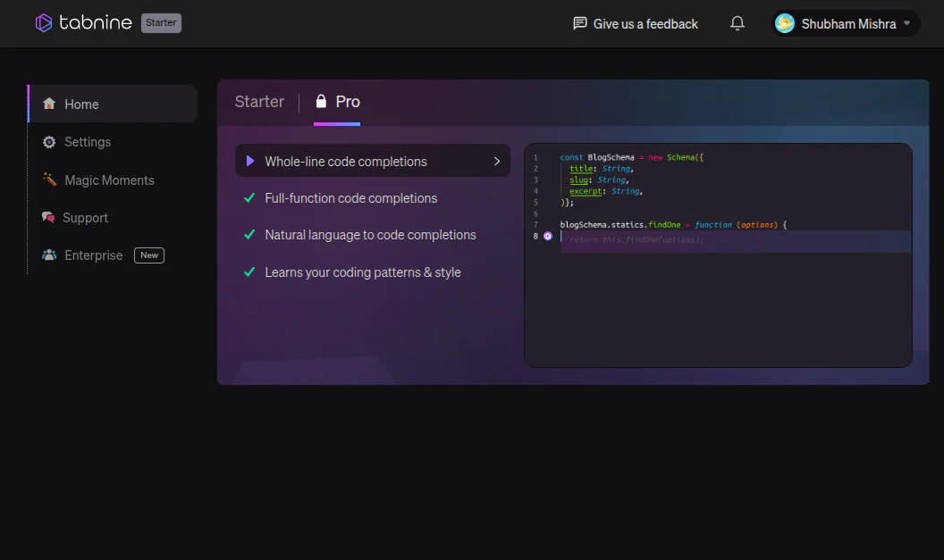944x560 pixels.
Task: Click the Tabnine logo icon
Action: tap(43, 23)
